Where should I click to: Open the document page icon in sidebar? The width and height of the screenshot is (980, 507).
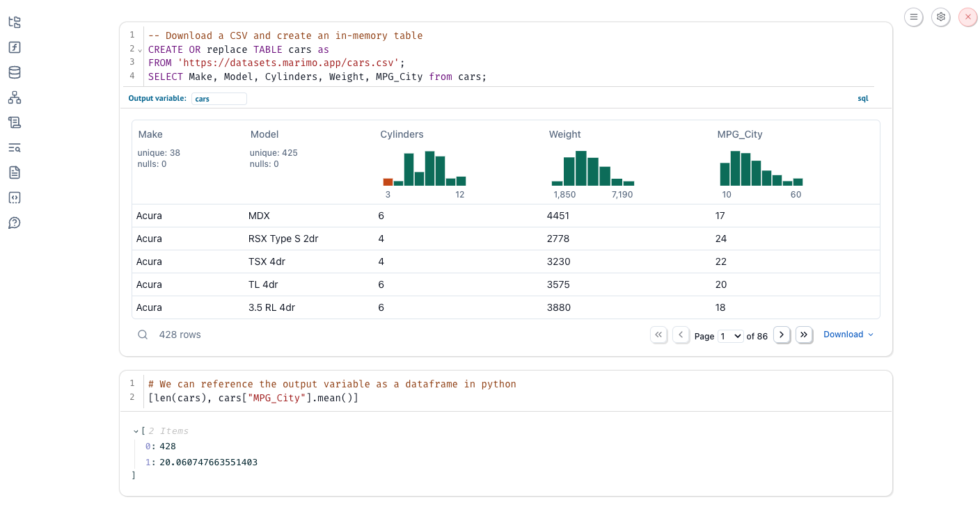pyautogui.click(x=14, y=172)
